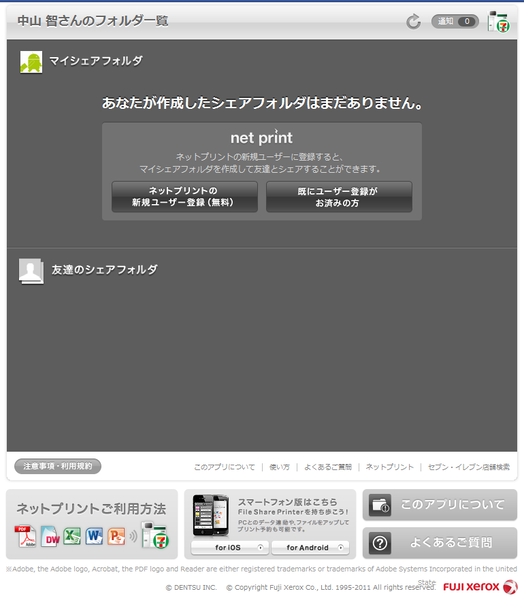The image size is (524, 600).
Task: Open セブン‐イレブン店舗検索 link
Action: tap(469, 467)
